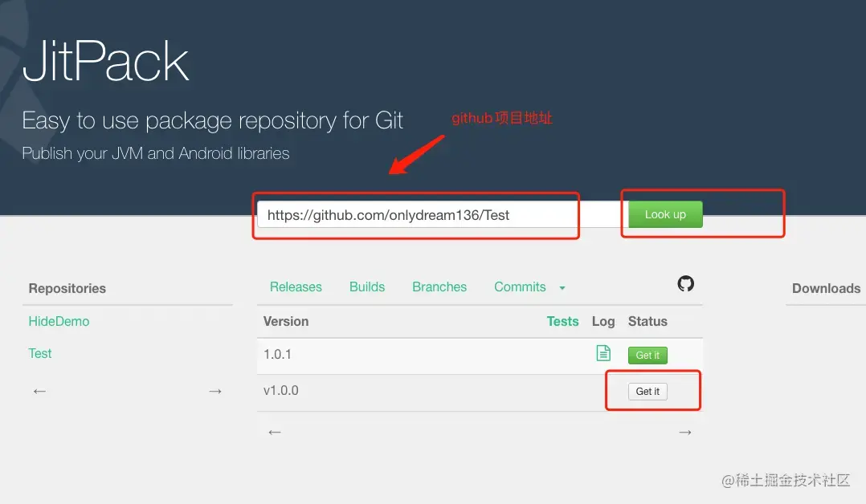Click the green Look up button
Screen dimensions: 866x504
click(665, 214)
